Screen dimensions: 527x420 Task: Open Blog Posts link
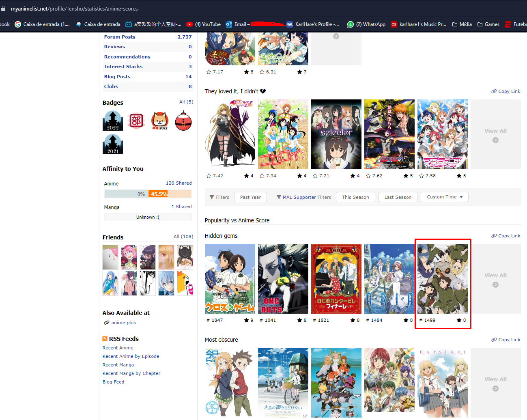[117, 77]
